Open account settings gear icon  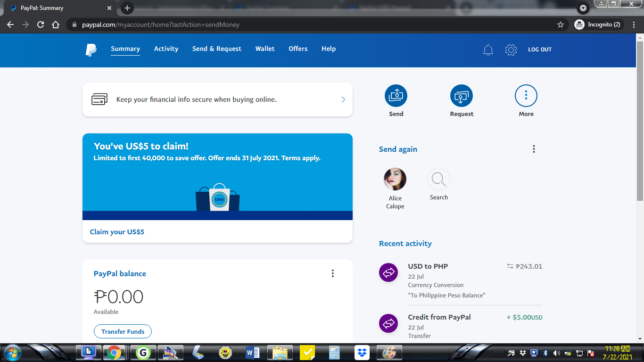(x=511, y=50)
